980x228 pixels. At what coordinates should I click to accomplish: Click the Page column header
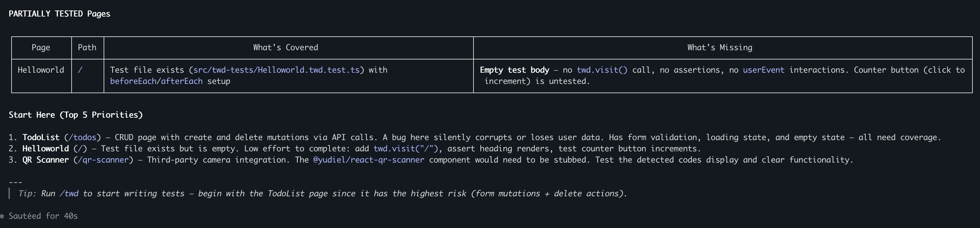pos(41,48)
